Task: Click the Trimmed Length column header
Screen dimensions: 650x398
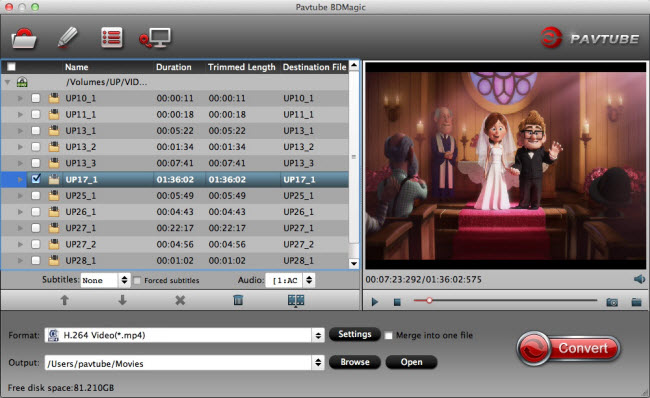Action: (242, 67)
